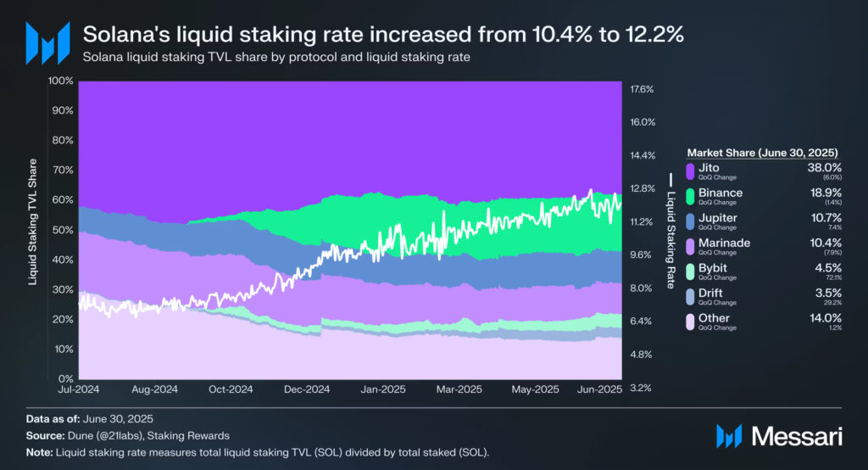
Task: Click the Other legend swatch
Action: click(690, 322)
